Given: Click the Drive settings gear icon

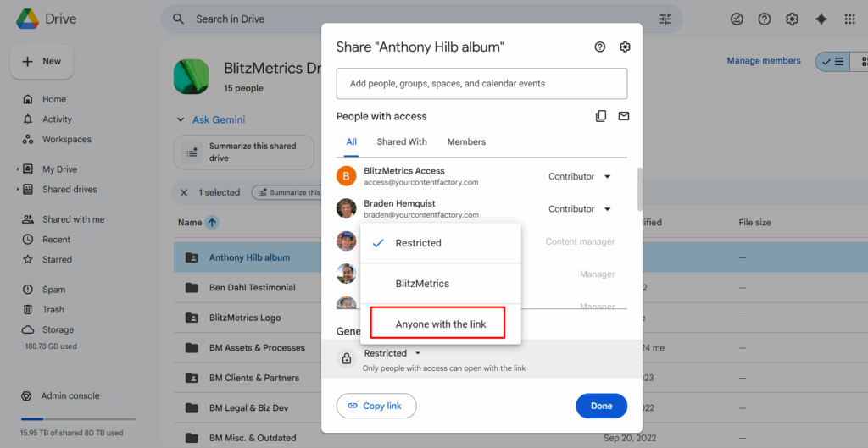Looking at the screenshot, I should pyautogui.click(x=793, y=19).
